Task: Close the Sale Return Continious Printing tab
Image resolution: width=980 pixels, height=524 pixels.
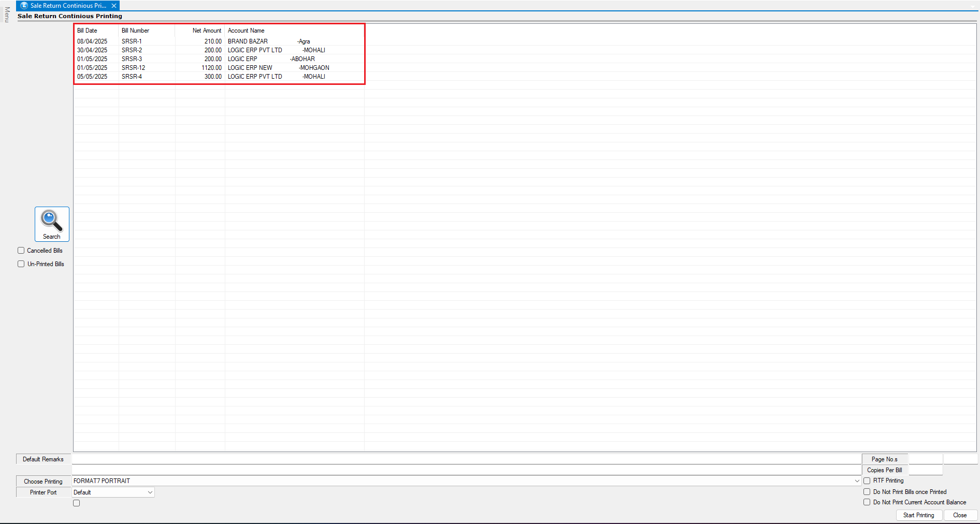Action: [x=114, y=6]
